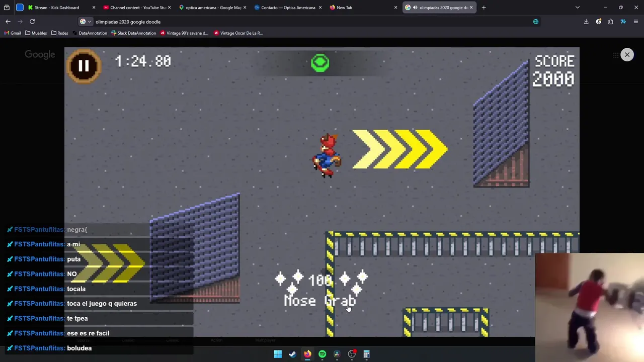644x362 pixels.
Task: Reload the current page
Action: 32,22
